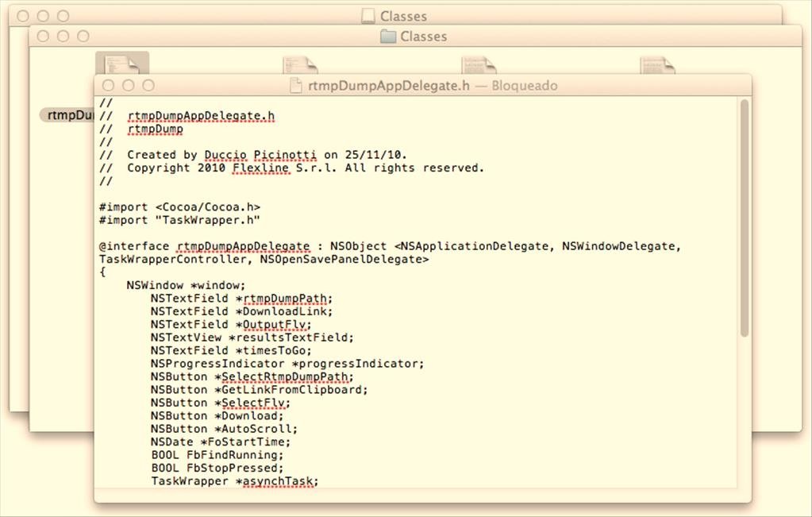Select the 'rtmpDu' file label in Classes window
This screenshot has height=517, width=812.
pos(67,115)
